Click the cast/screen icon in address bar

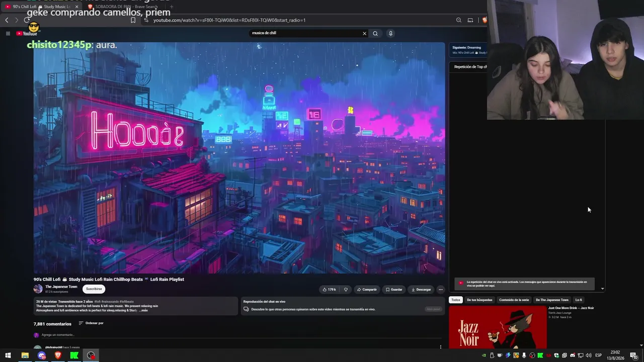[470, 20]
